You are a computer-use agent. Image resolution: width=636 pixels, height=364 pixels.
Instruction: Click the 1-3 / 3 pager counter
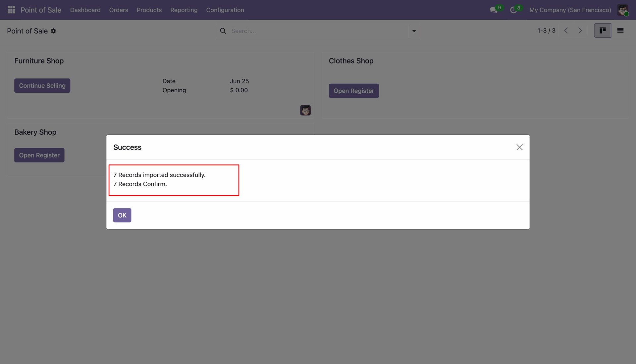tap(546, 30)
